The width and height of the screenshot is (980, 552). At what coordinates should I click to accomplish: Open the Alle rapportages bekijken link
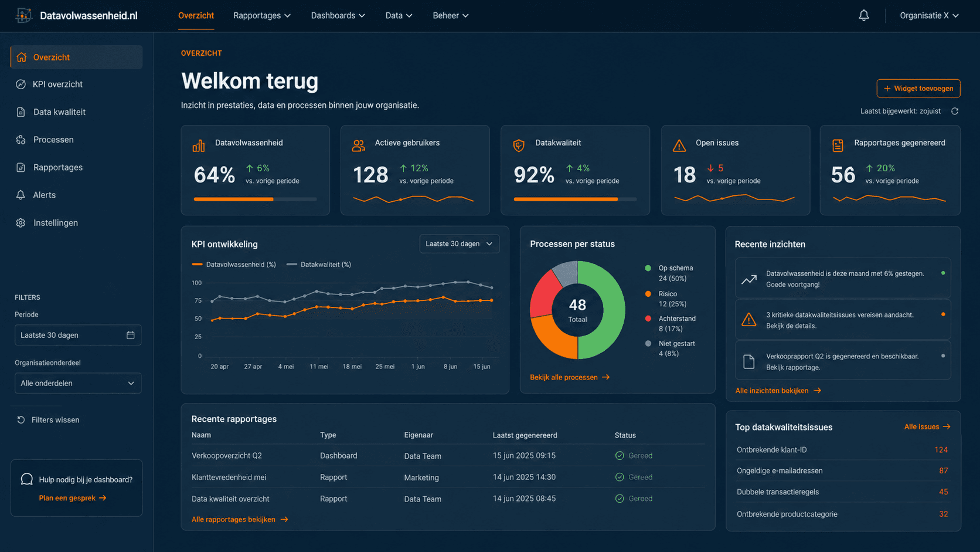[240, 520]
